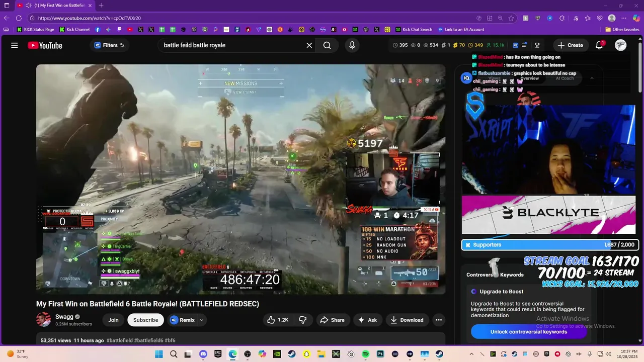Open the Ask AI button
Image resolution: width=644 pixels, height=362 pixels.
click(x=367, y=320)
